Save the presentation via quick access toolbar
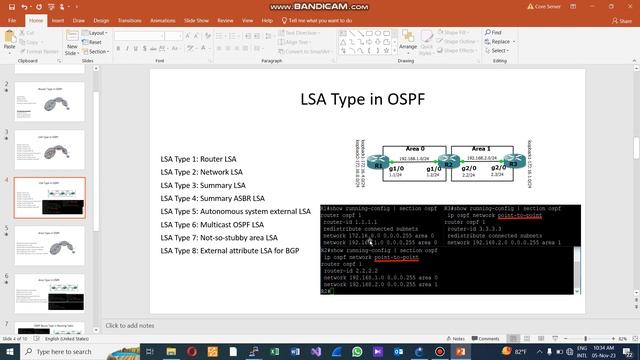The width and height of the screenshot is (640, 360). tap(11, 7)
